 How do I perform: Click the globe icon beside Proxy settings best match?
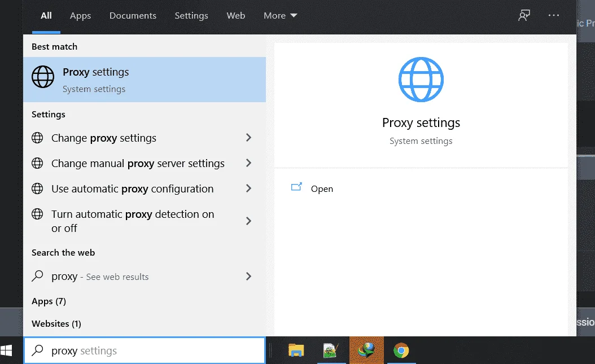pyautogui.click(x=42, y=77)
